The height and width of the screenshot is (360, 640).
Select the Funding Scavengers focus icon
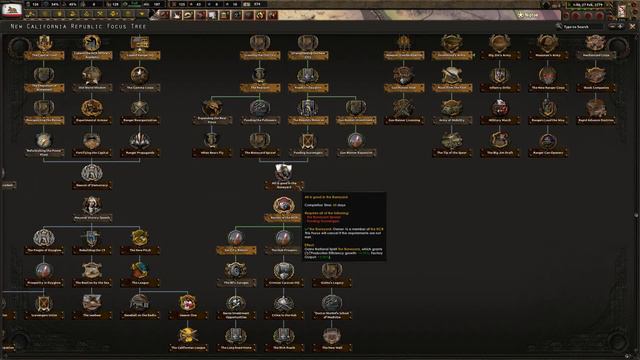[x=308, y=140]
